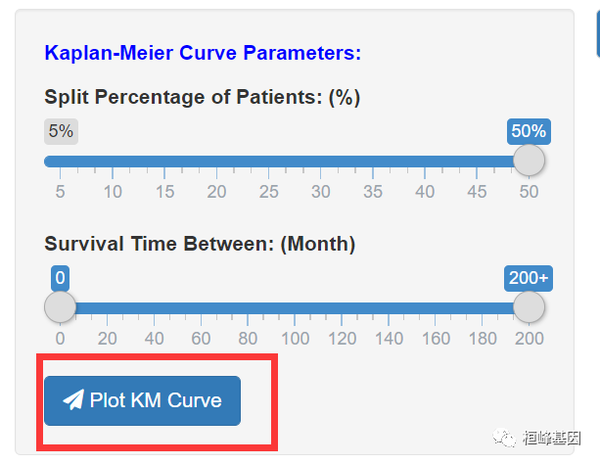Click the blue 0 value bubble above Survival Time

tap(60, 278)
